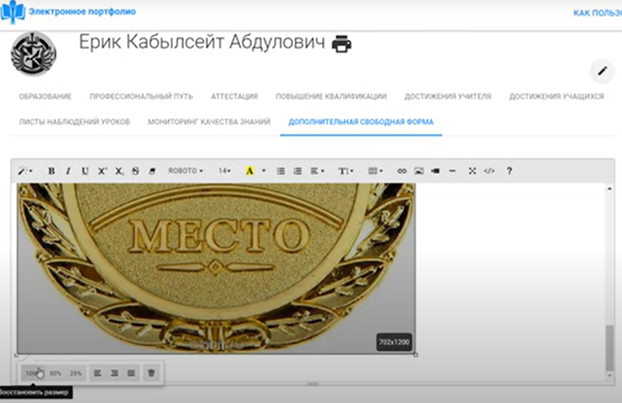
Task: Apply italic formatting to the text
Action: [x=68, y=171]
